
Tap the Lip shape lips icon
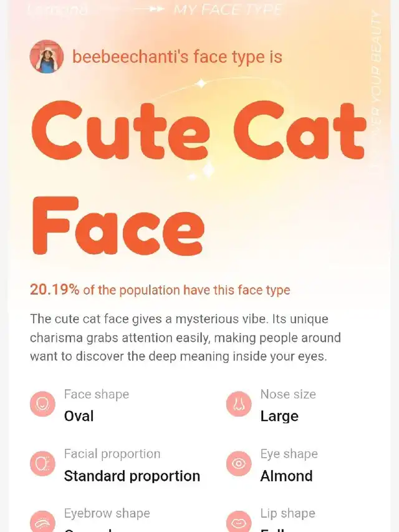[x=239, y=522]
